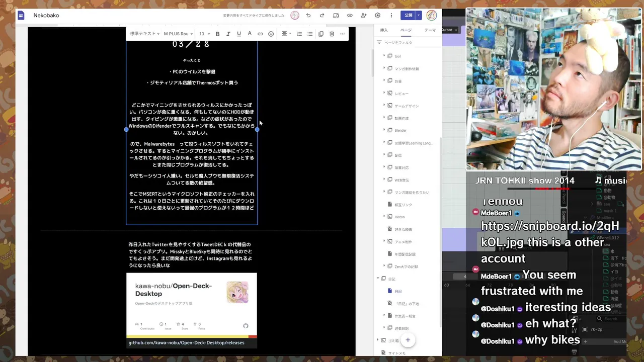Expand the 過去日記 page

[x=384, y=328]
